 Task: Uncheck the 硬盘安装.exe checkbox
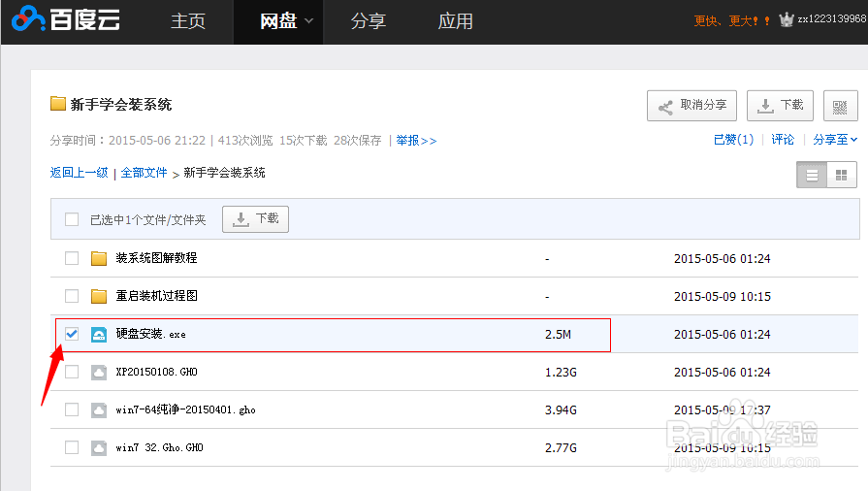[x=72, y=334]
